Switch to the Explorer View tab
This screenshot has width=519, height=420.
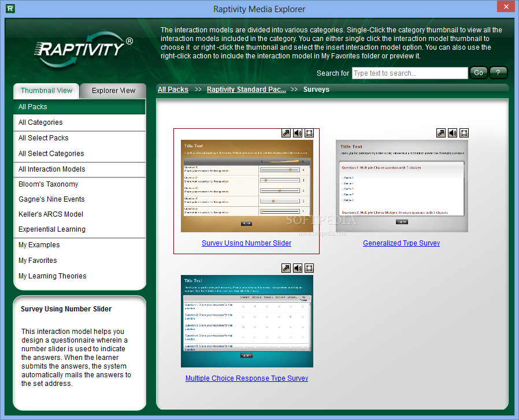113,91
